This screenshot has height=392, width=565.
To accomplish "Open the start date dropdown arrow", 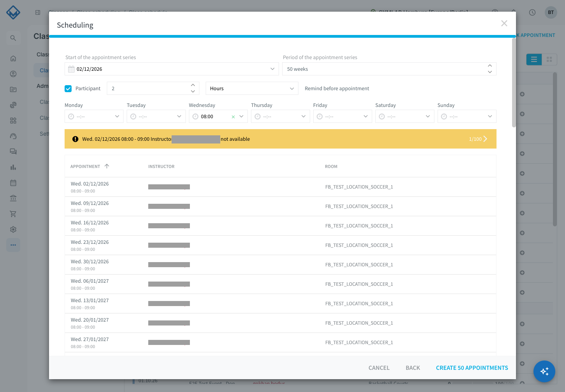I will [x=272, y=69].
